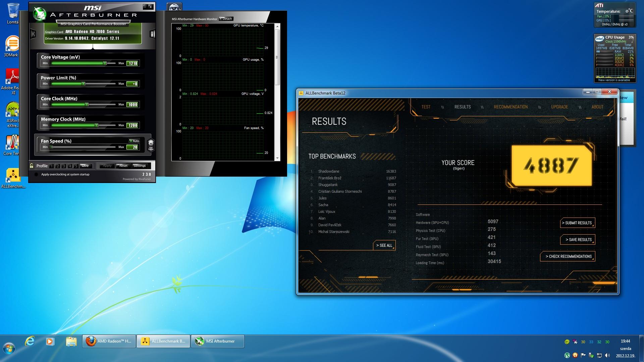This screenshot has width=644, height=362.
Task: Open the User Define fan gear icon
Action: (x=151, y=145)
